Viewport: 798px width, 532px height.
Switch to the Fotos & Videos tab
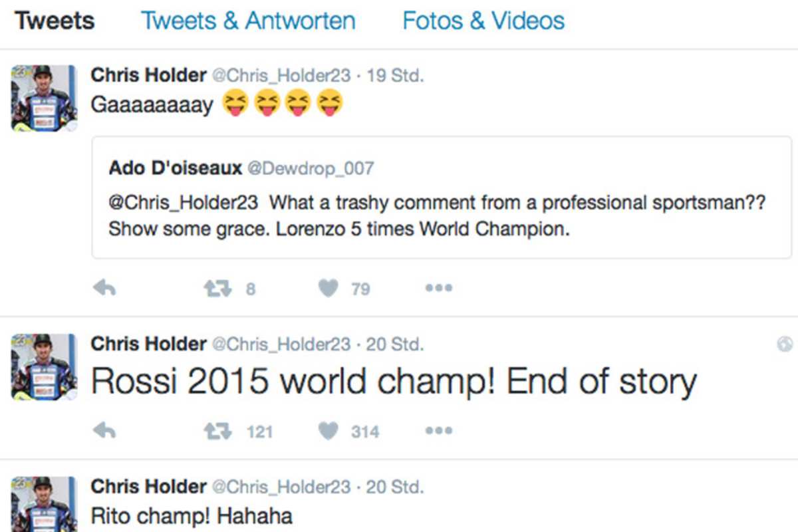(x=482, y=21)
